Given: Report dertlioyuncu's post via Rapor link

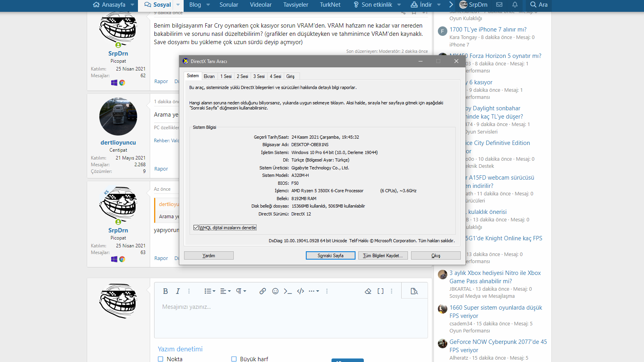Looking at the screenshot, I should point(161,169).
